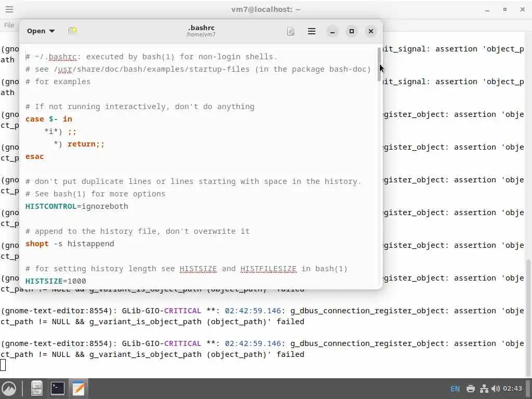
Task: Minimize the .bashrc editor window
Action: 332,31
